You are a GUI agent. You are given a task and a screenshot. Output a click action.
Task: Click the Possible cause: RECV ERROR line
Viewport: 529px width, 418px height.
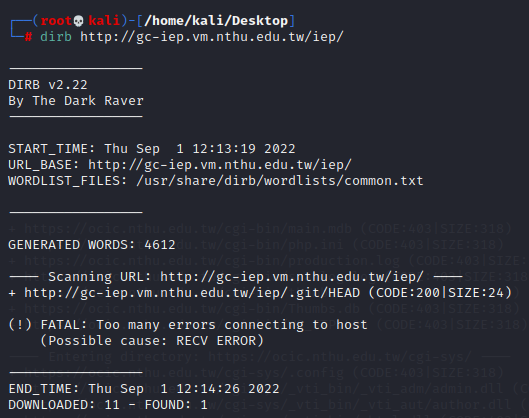pos(152,341)
